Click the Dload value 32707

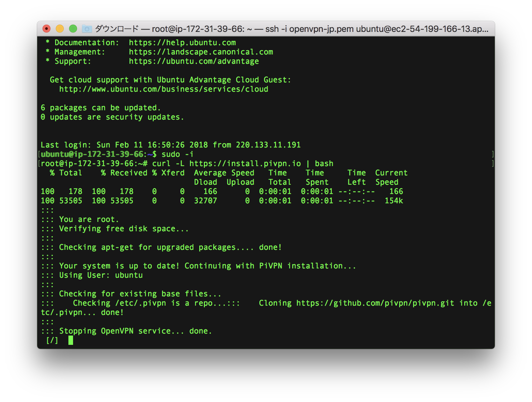[x=206, y=201]
